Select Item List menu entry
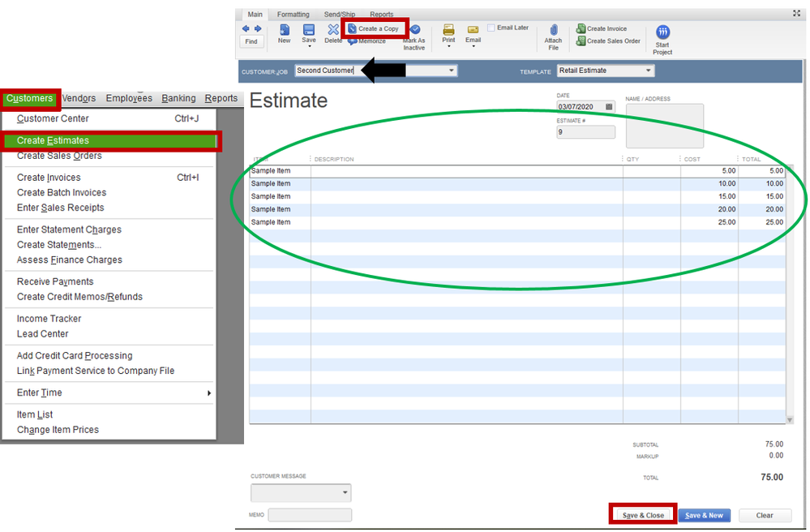This screenshot has width=810, height=532. pos(109,414)
